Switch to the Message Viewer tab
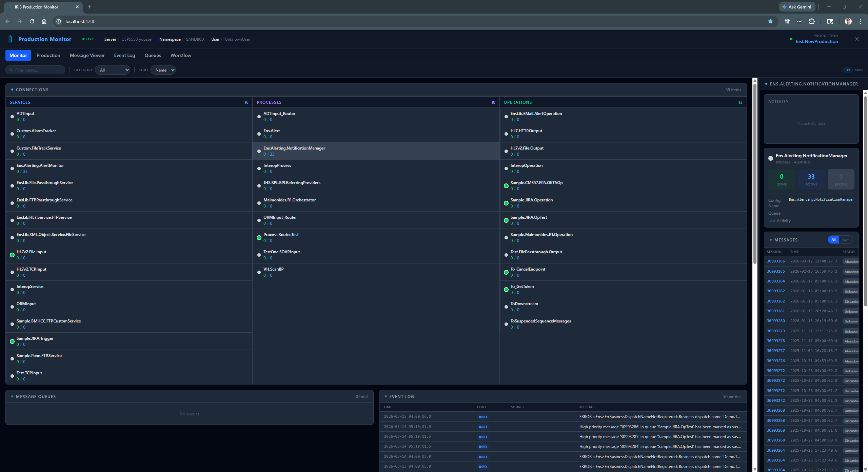868x472 pixels. [87, 55]
